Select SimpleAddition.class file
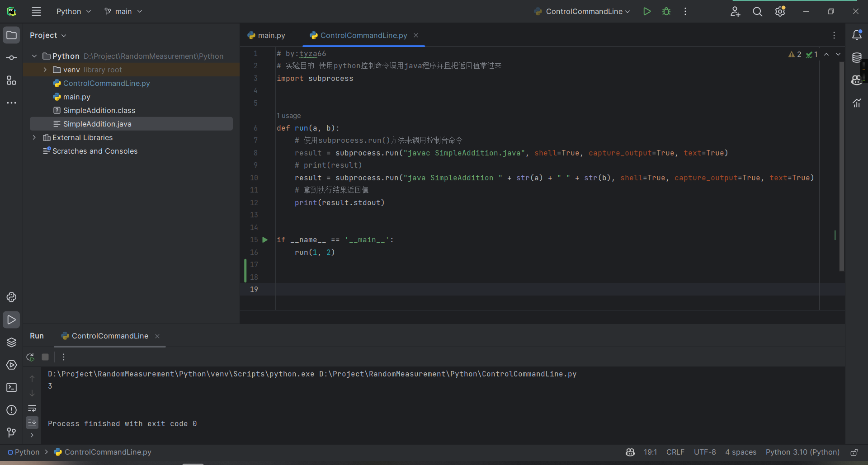The image size is (868, 465). click(99, 110)
